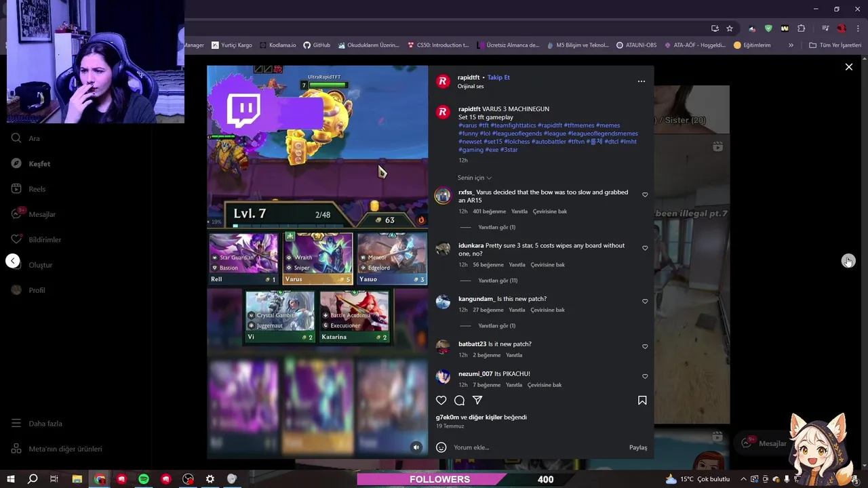
Task: Save post with bookmark icon
Action: pos(642,401)
